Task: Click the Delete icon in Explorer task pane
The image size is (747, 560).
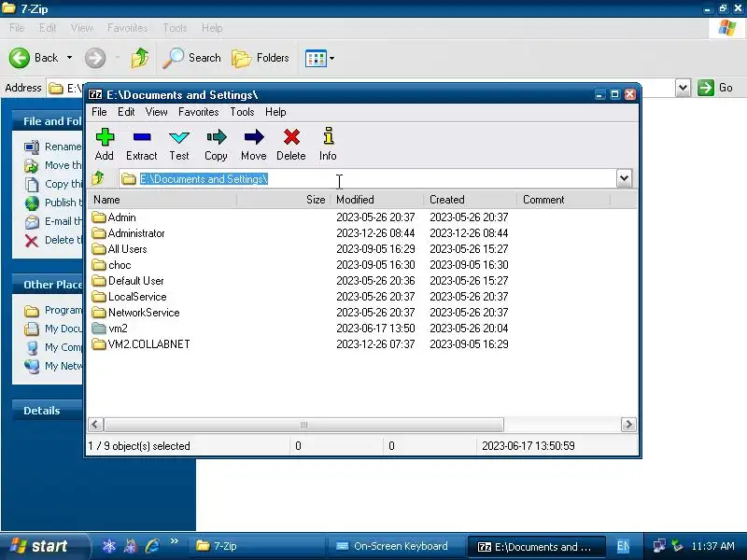Action: [32, 241]
